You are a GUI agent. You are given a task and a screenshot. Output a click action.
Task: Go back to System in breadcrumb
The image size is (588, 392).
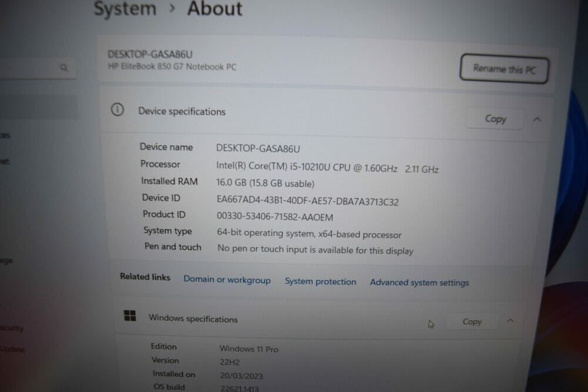click(x=125, y=8)
